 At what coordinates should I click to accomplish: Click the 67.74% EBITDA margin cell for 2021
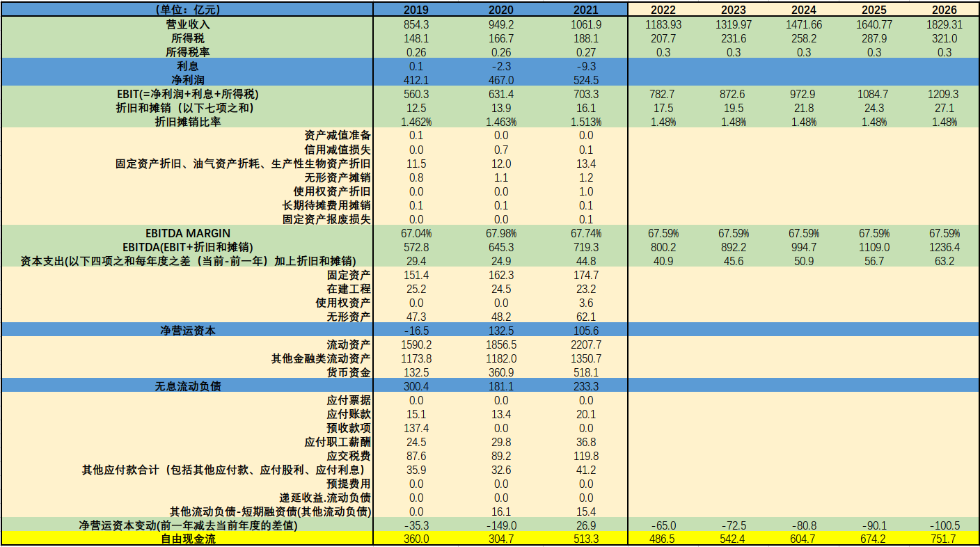(x=587, y=233)
